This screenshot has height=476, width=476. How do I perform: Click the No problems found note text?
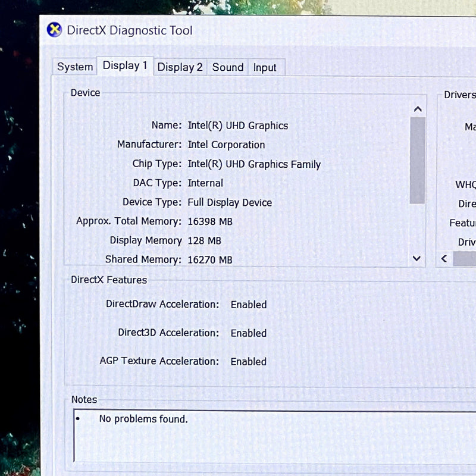coord(143,419)
